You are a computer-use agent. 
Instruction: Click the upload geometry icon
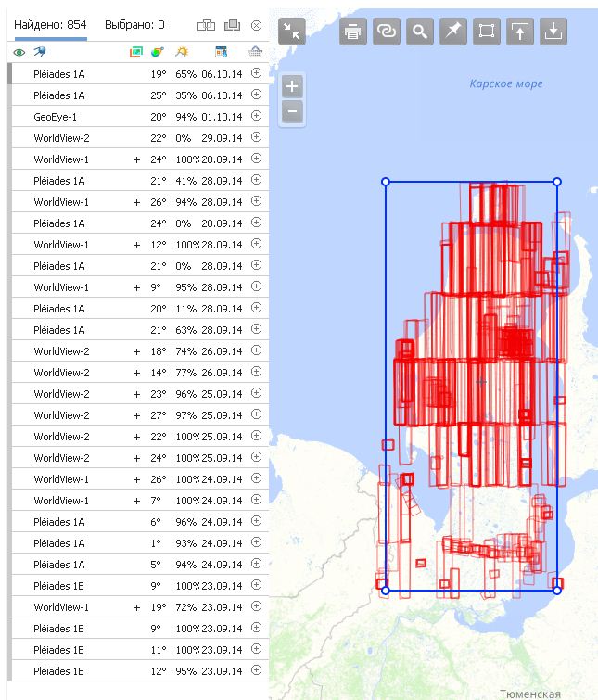(x=520, y=32)
